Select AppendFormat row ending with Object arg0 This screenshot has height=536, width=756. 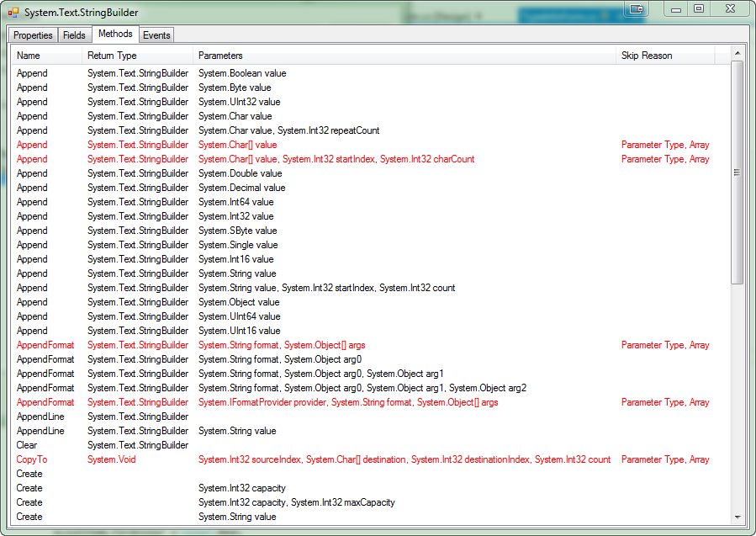click(371, 359)
